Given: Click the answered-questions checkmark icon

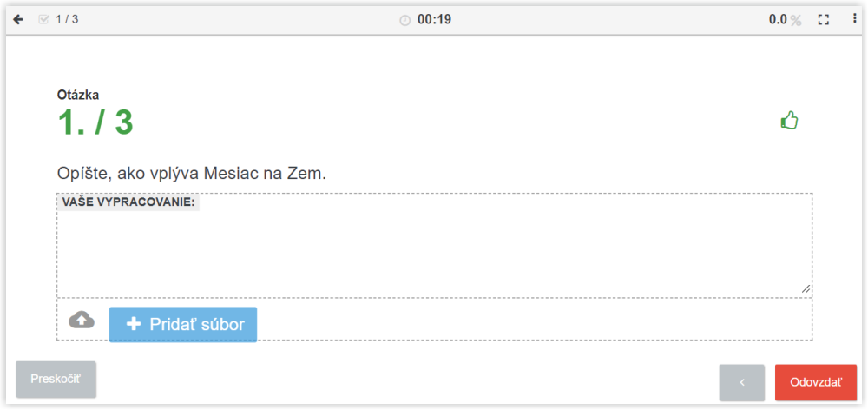Looking at the screenshot, I should (x=43, y=20).
